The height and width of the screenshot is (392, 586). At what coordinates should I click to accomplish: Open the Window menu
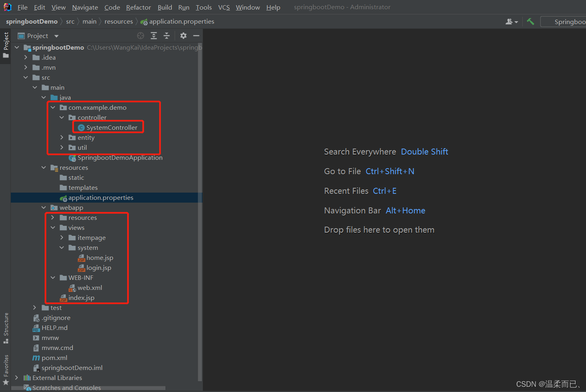[248, 7]
